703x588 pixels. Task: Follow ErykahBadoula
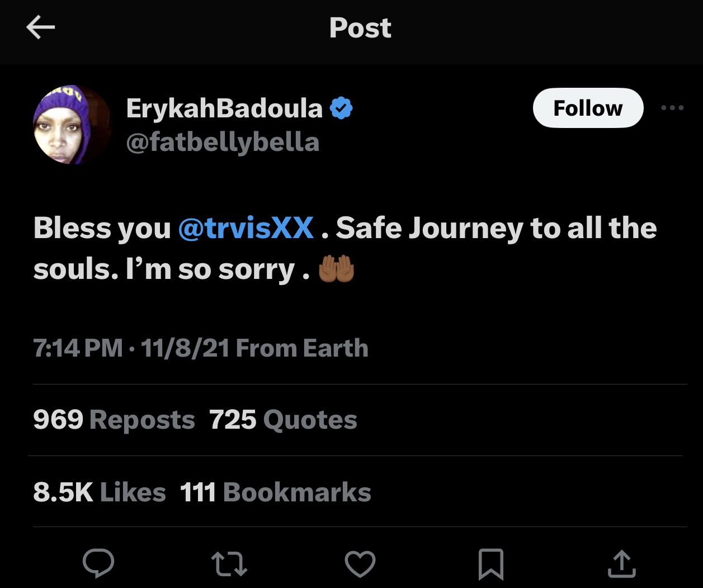click(588, 108)
